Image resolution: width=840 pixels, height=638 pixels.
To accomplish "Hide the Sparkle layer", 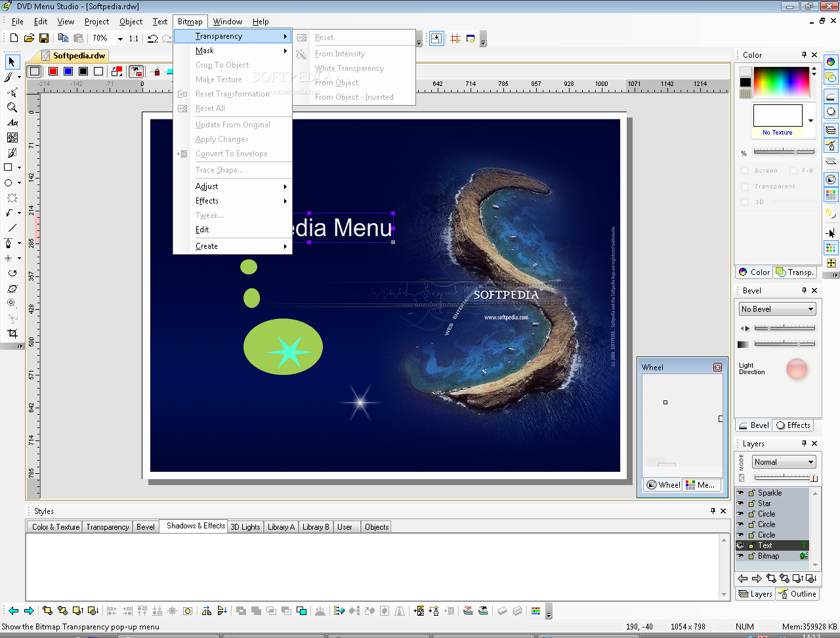I will tap(740, 493).
